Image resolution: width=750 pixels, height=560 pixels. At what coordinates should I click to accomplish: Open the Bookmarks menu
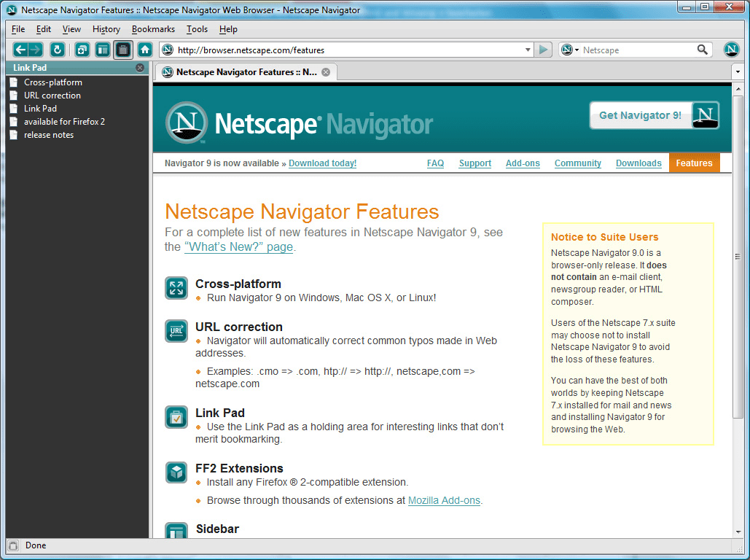(x=153, y=29)
